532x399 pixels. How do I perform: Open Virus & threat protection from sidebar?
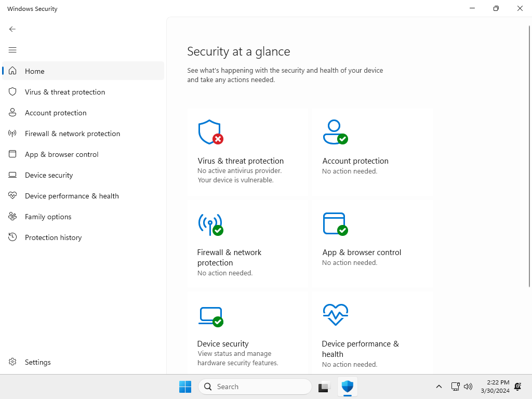83,92
